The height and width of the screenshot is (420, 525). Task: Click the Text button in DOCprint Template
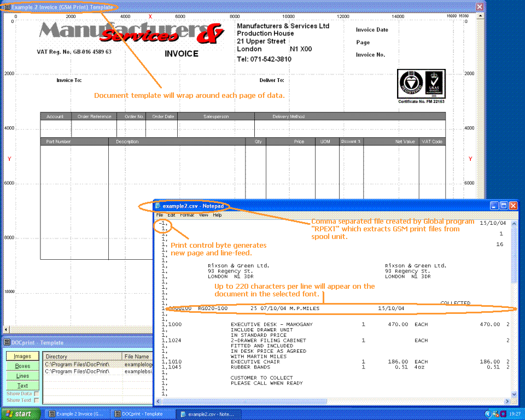(22, 386)
